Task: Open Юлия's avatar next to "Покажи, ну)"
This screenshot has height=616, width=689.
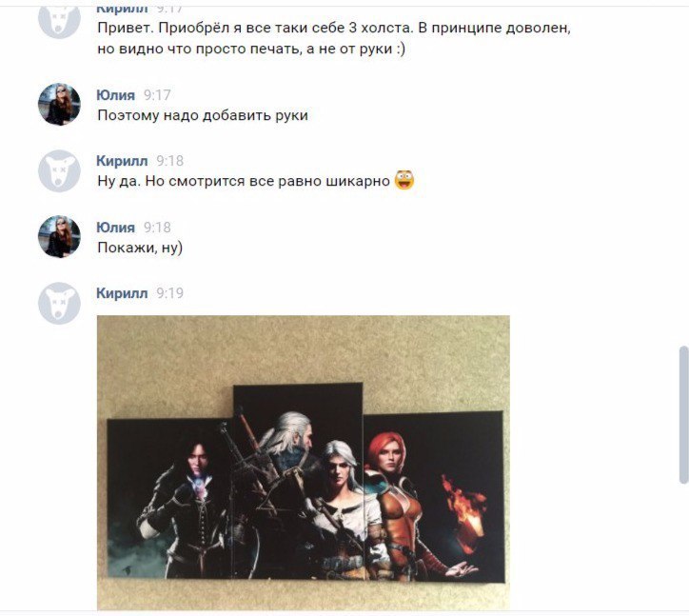Action: click(x=59, y=236)
